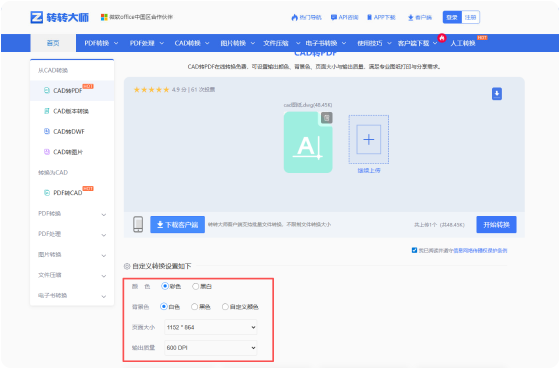The width and height of the screenshot is (560, 369).
Task: Select CAD转图片 in sidebar
Action: (68, 152)
